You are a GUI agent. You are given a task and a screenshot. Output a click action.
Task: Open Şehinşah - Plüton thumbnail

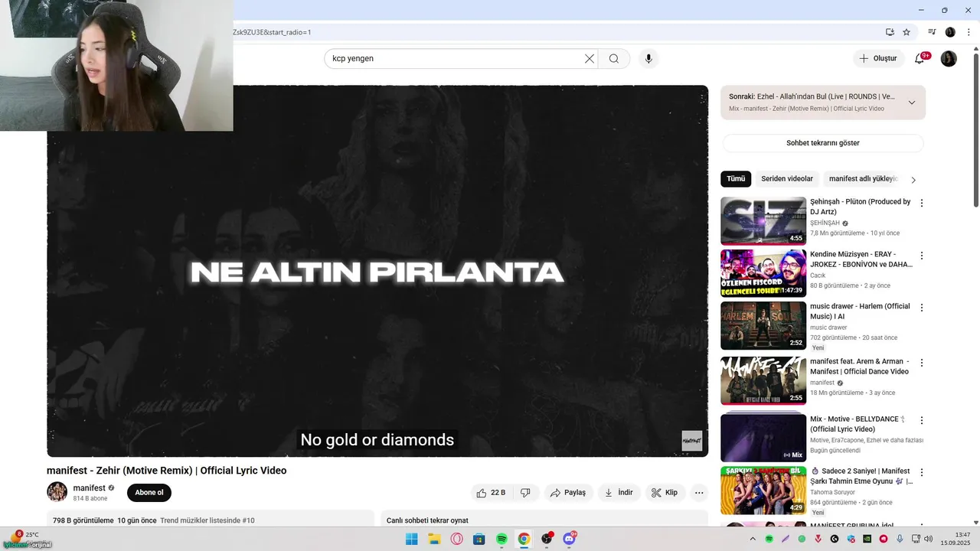(763, 221)
